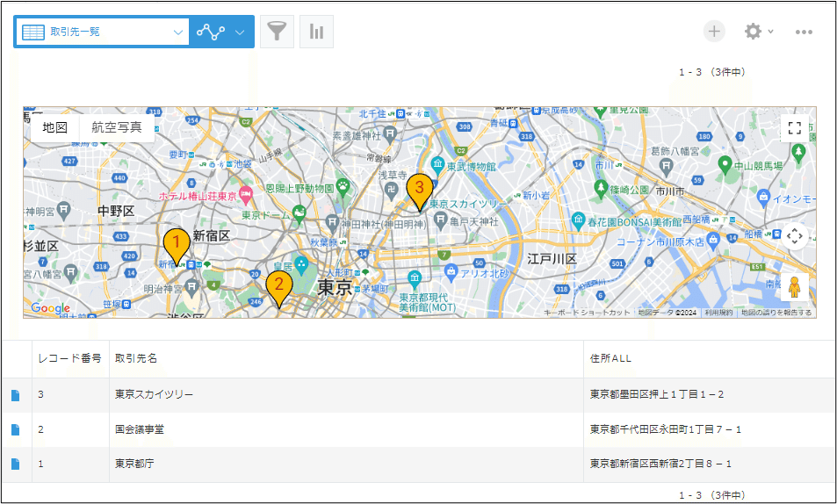Screen dimensions: 837x504
Task: Expand the chevron next to graph icon
Action: pos(240,32)
